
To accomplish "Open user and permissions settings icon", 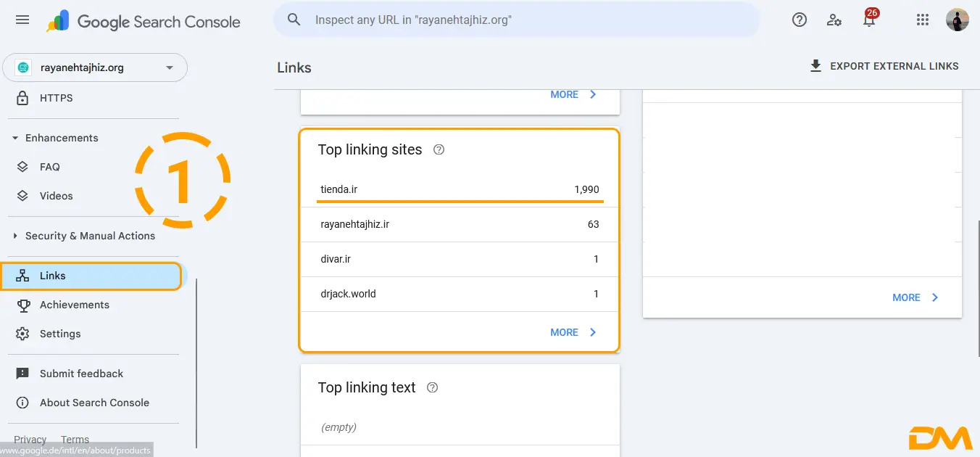I will 834,20.
